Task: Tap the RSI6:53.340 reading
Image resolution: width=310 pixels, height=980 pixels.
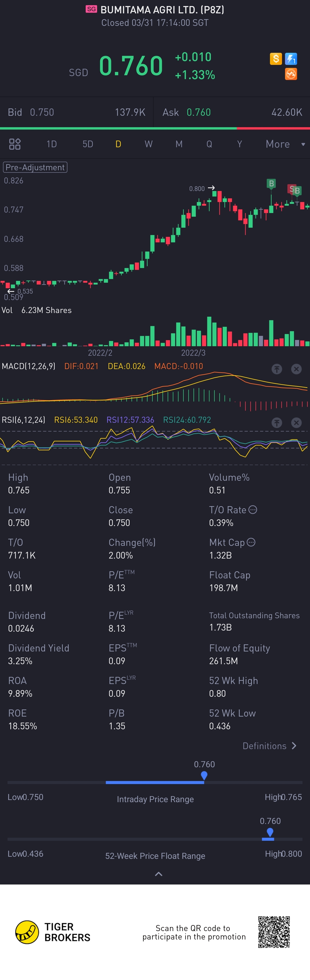Action: [76, 420]
